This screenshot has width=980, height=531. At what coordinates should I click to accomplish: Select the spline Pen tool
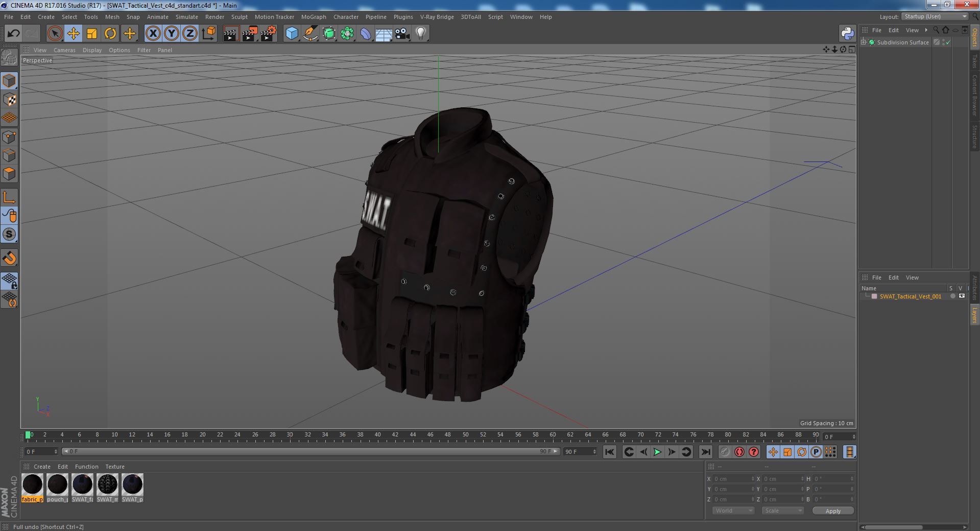coord(310,34)
